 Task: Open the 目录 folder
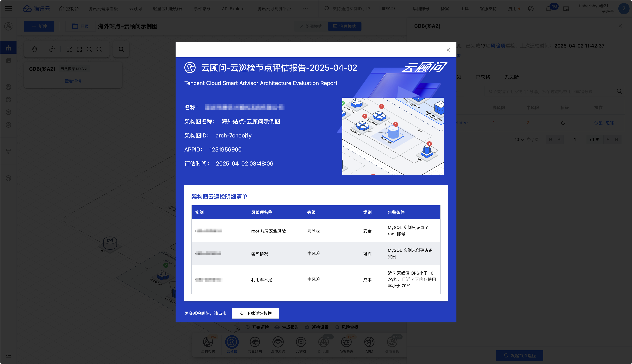click(80, 26)
